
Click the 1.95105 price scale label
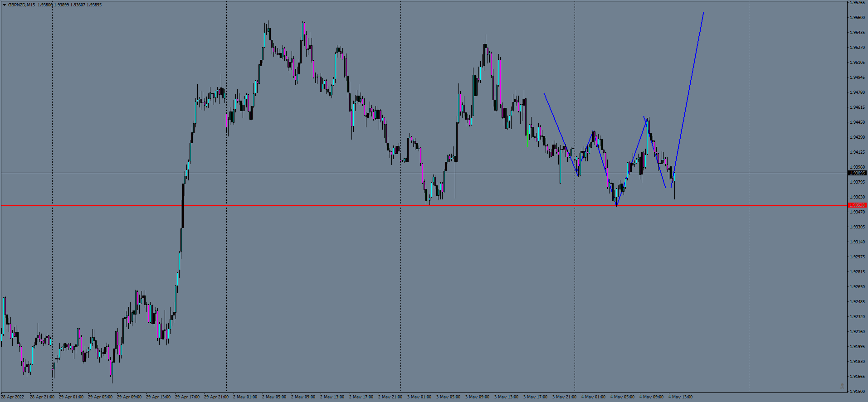[x=857, y=63]
